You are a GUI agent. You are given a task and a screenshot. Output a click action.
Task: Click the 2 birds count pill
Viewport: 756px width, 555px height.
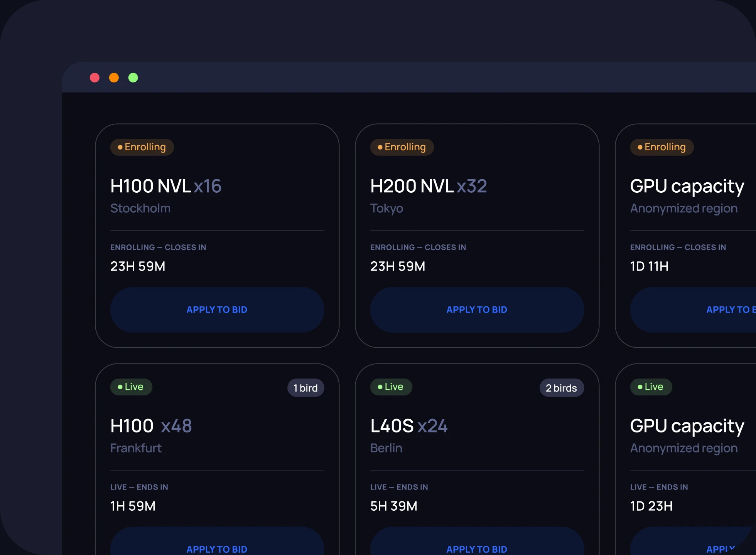562,388
